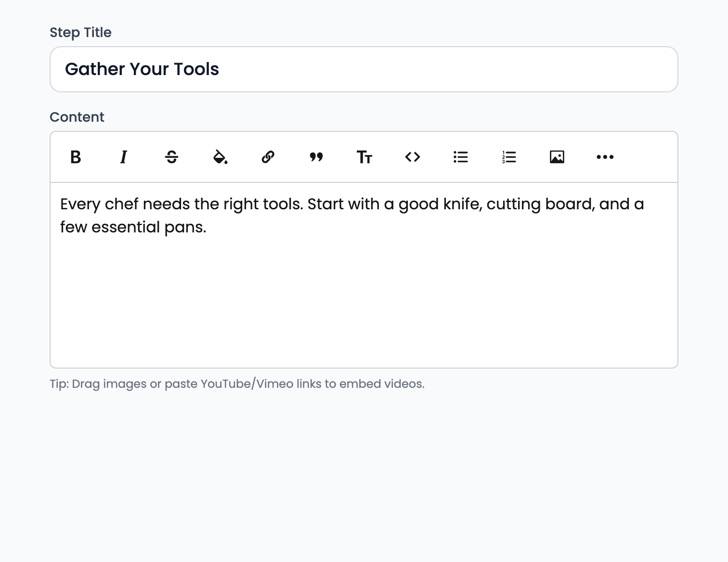Toggle code formatting
Viewport: 728px width, 562px height.
pyautogui.click(x=412, y=157)
